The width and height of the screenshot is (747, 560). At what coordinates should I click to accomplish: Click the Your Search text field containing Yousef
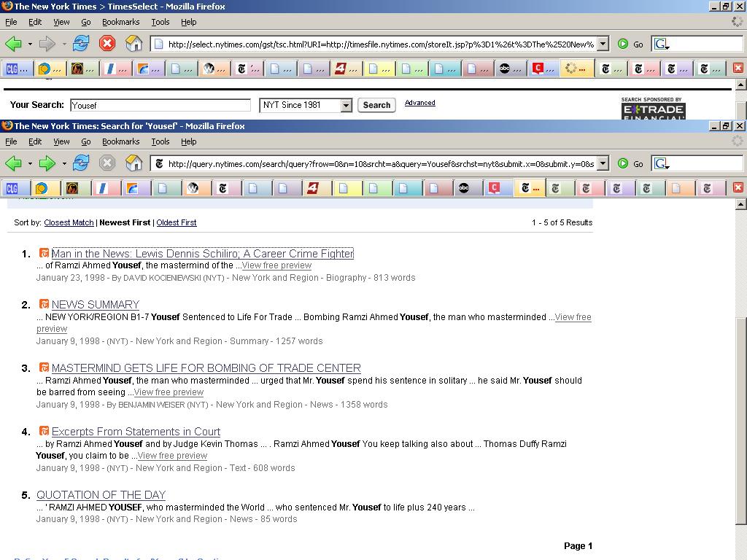(x=160, y=105)
